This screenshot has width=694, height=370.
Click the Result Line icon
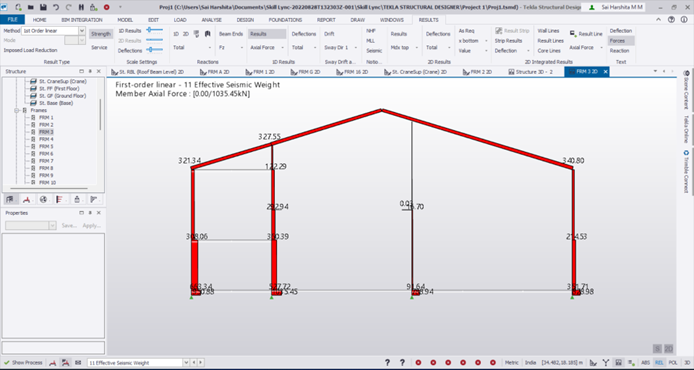coord(572,34)
